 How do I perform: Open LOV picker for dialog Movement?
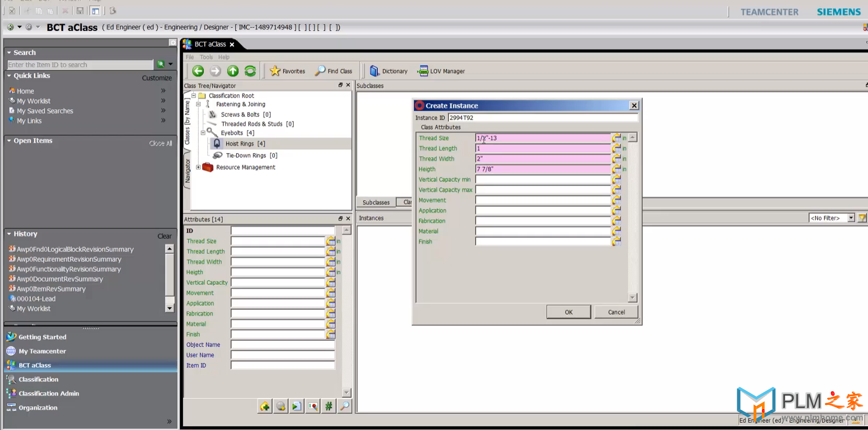point(617,200)
